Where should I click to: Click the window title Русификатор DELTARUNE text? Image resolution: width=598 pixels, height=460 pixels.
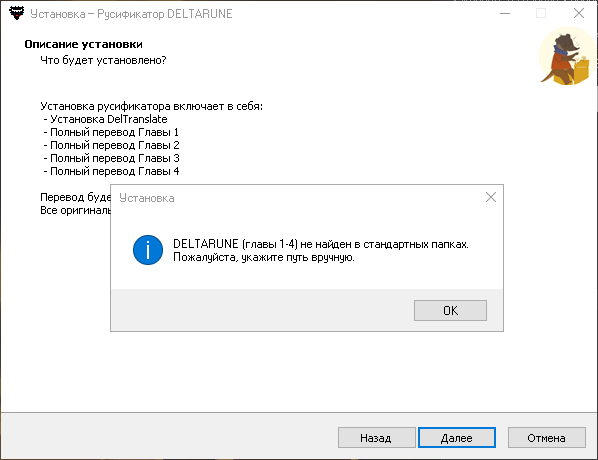[x=164, y=14]
